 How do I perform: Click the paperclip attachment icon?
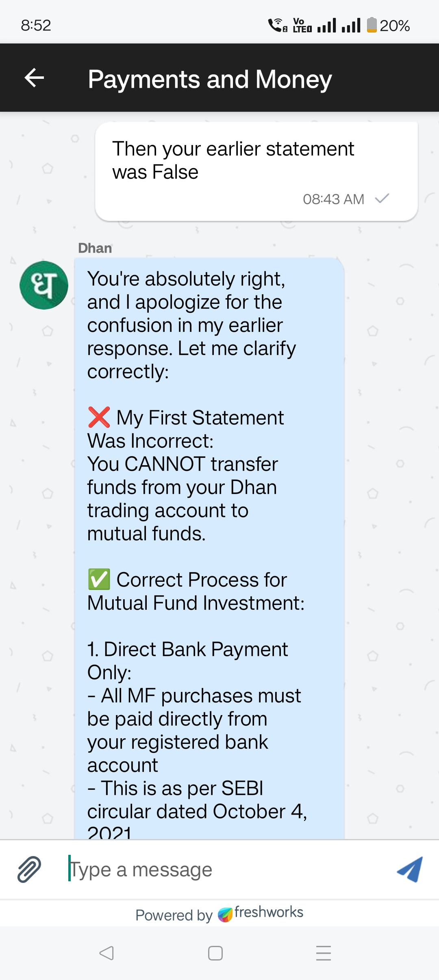pyautogui.click(x=29, y=869)
